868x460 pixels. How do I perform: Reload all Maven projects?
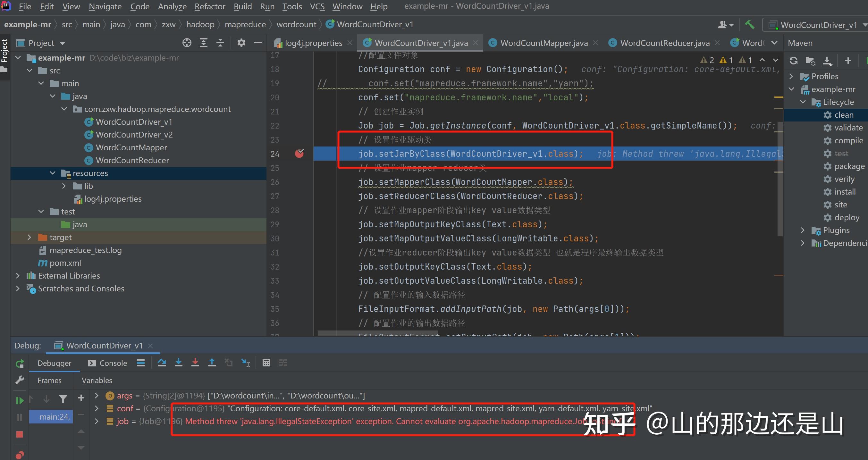[x=794, y=61]
